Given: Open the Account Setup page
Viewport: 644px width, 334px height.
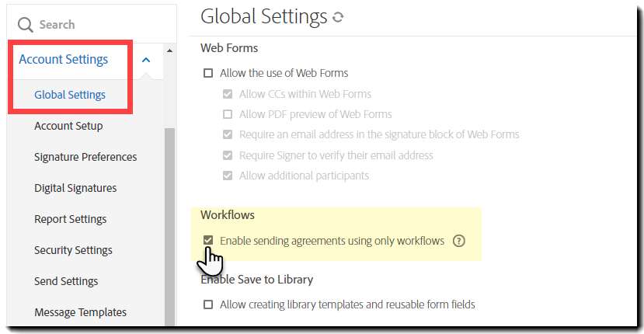Looking at the screenshot, I should click(68, 126).
